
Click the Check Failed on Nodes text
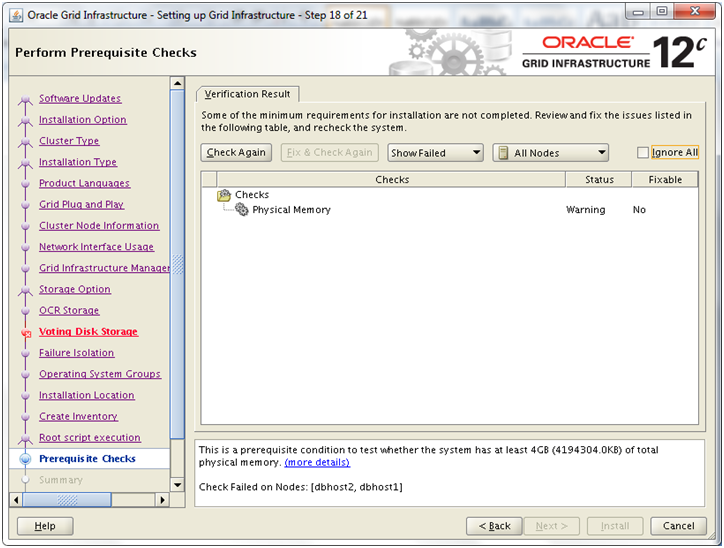point(301,487)
